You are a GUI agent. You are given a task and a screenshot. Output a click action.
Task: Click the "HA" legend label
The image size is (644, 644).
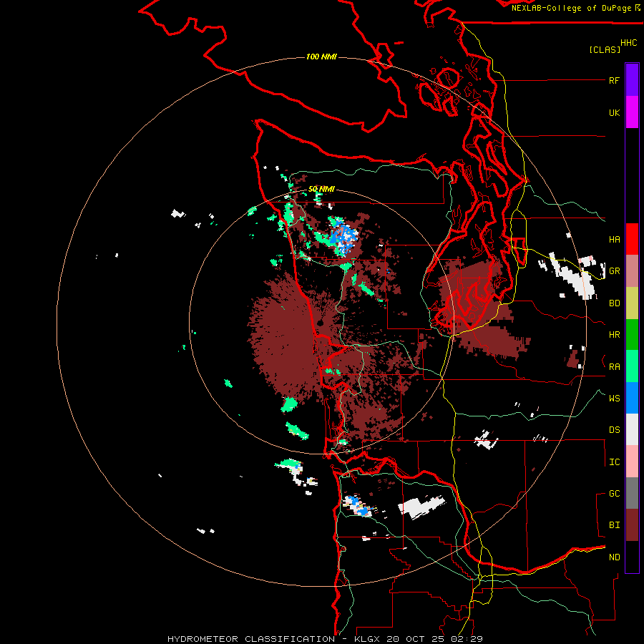tap(614, 240)
